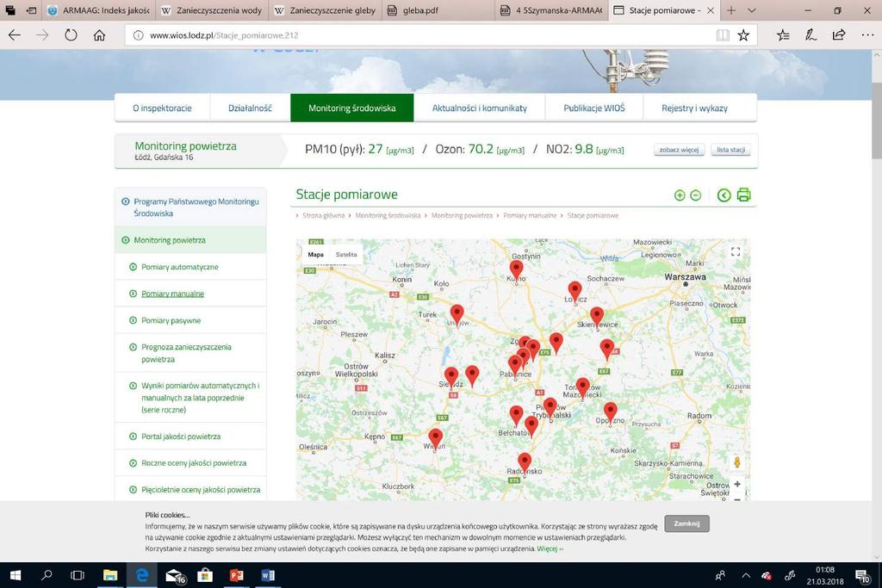Open a new browser tab
Screen dimensions: 882x588
pos(730,10)
